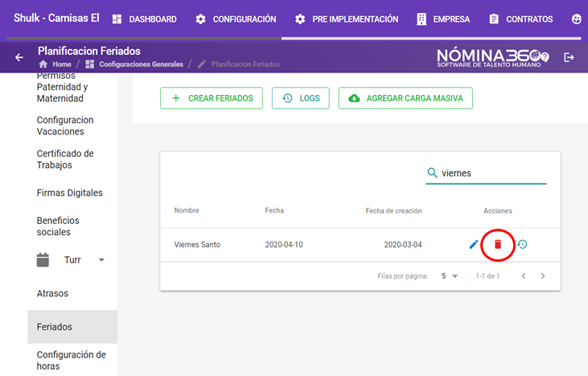
Task: Follow the Home breadcrumb link
Action: pyautogui.click(x=62, y=64)
